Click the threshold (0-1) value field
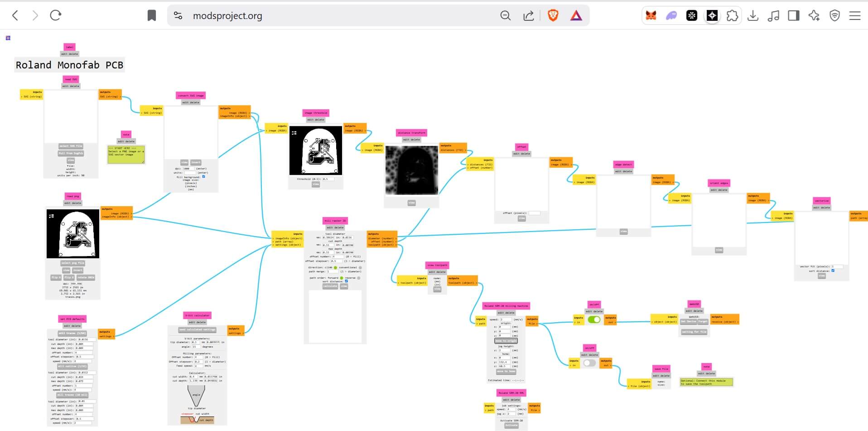The width and height of the screenshot is (868, 431). coord(328,179)
